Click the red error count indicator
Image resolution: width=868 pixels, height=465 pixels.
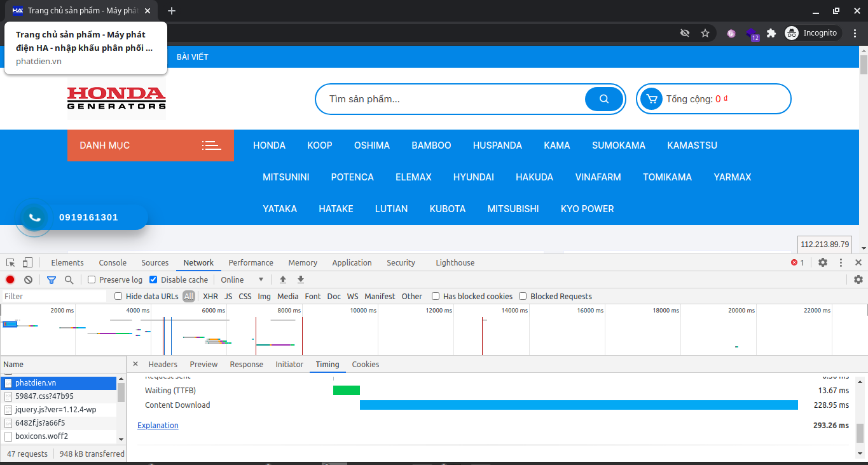pos(797,262)
